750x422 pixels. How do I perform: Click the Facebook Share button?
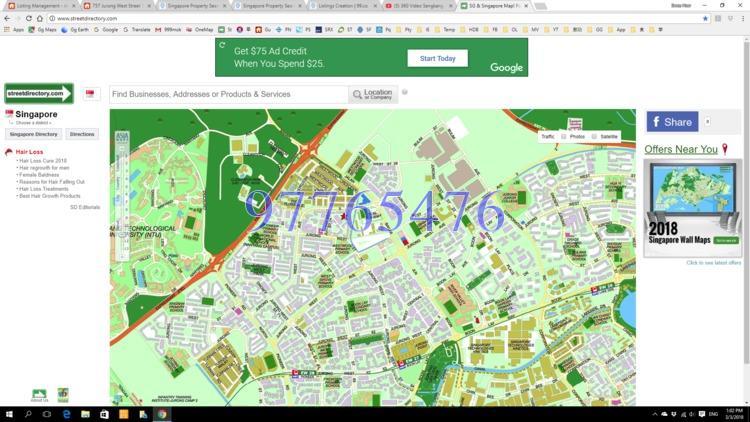coord(673,122)
